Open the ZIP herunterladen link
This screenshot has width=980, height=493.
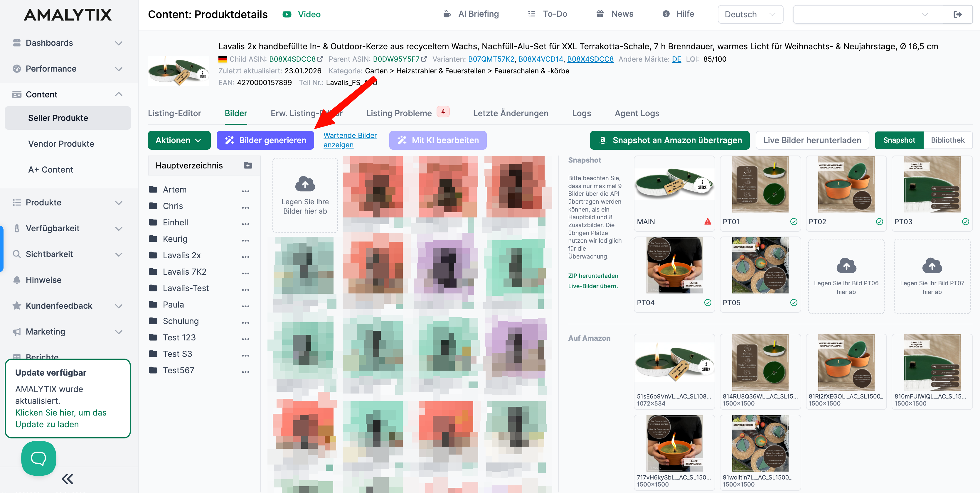tap(593, 276)
